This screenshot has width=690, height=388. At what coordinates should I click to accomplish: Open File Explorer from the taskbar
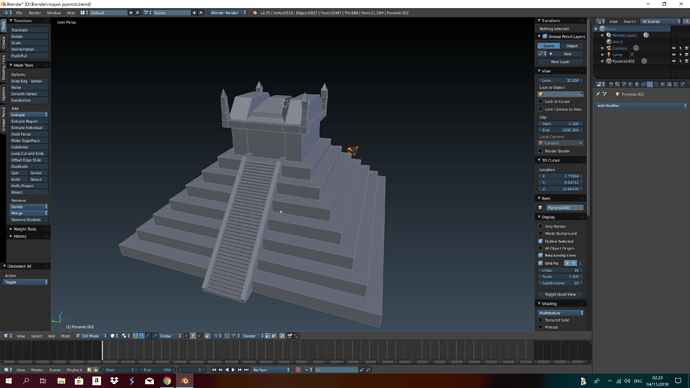(61, 381)
